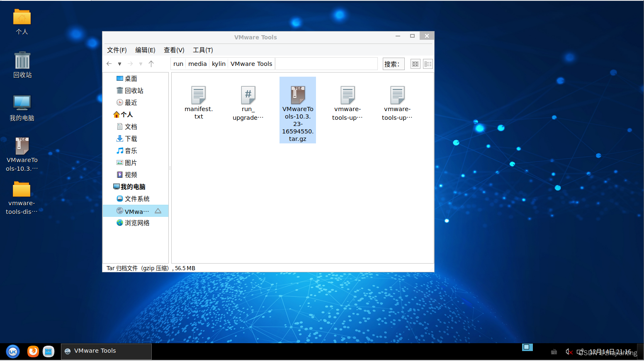The width and height of the screenshot is (644, 361).
Task: Click the 'VMware Tools' path segment
Action: (251, 64)
